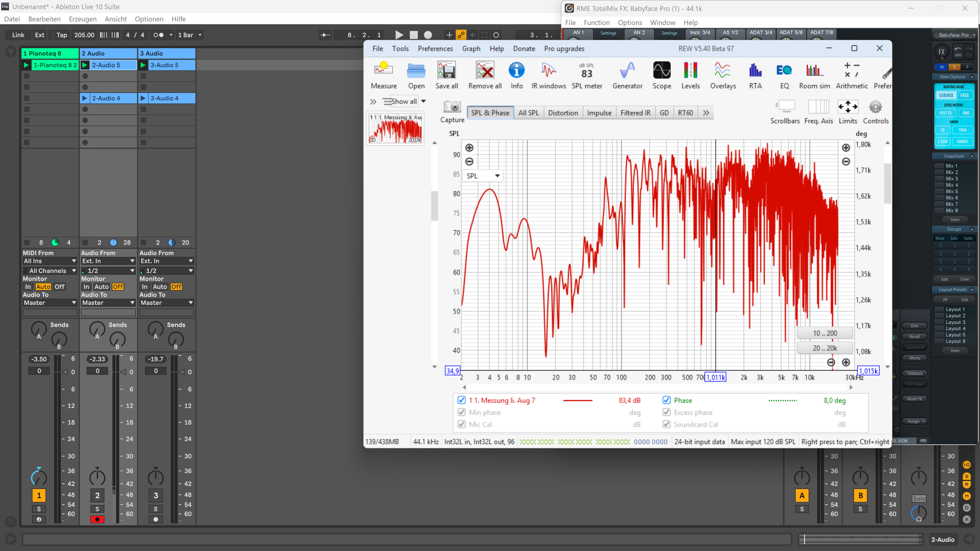Zoom in vertically with top-left plus icon
Viewport: 980px width, 551px height.
click(469, 147)
